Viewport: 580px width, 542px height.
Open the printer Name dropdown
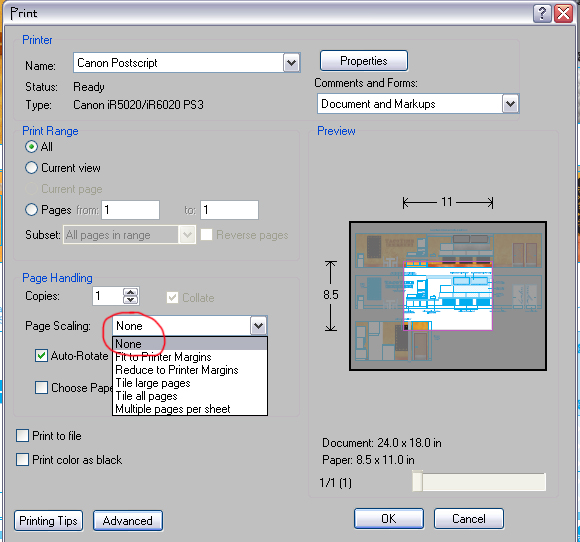click(291, 63)
